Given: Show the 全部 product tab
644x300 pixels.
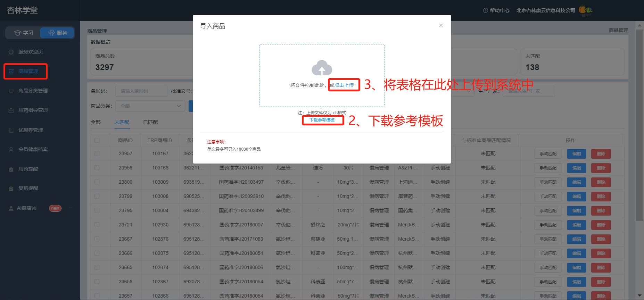Looking at the screenshot, I should 96,122.
